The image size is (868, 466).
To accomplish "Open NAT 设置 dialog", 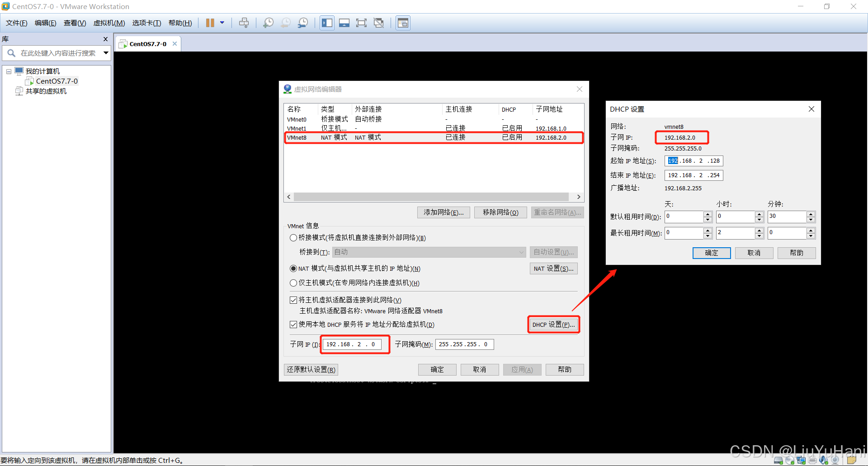I will 553,268.
